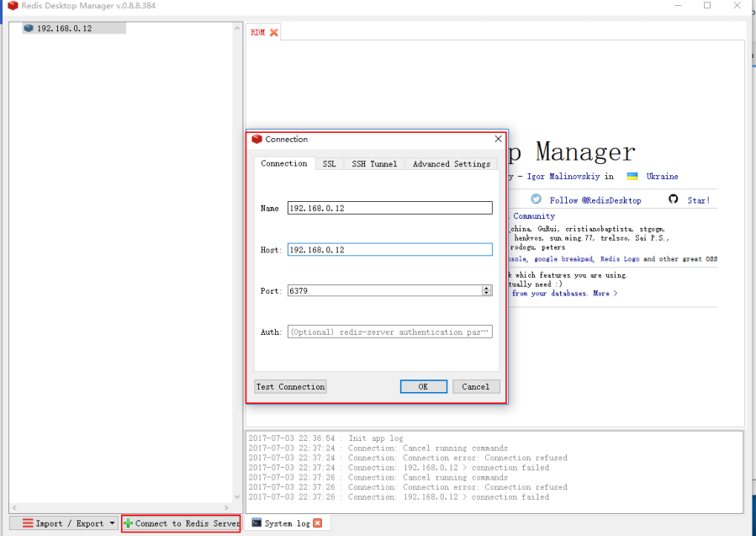Click the tree horizontal scroll left arrow
The width and height of the screenshot is (756, 536).
point(14,507)
